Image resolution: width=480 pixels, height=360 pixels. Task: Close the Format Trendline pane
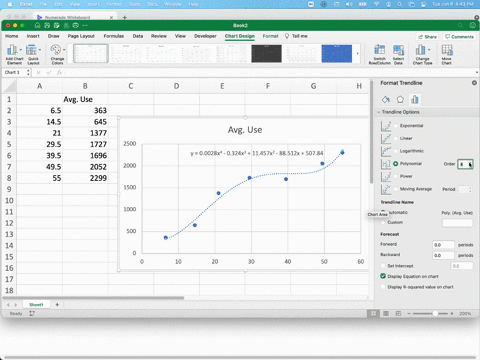point(474,83)
